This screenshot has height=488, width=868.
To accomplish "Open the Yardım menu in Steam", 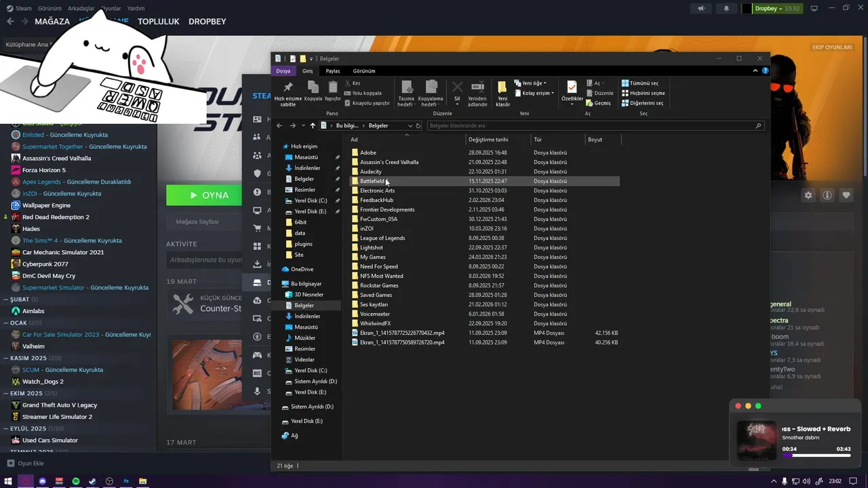I will coord(136,8).
